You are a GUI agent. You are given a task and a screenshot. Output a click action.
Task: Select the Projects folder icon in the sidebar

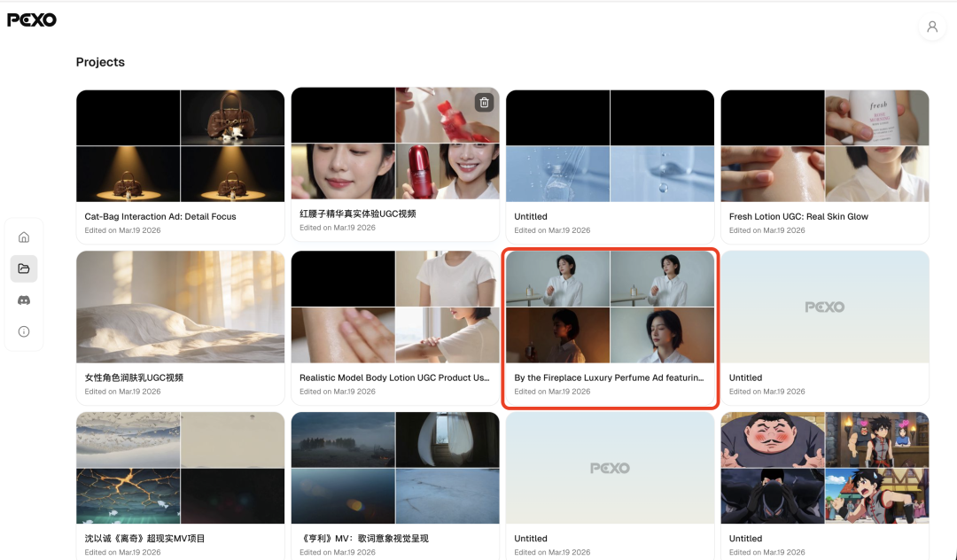[x=24, y=268]
